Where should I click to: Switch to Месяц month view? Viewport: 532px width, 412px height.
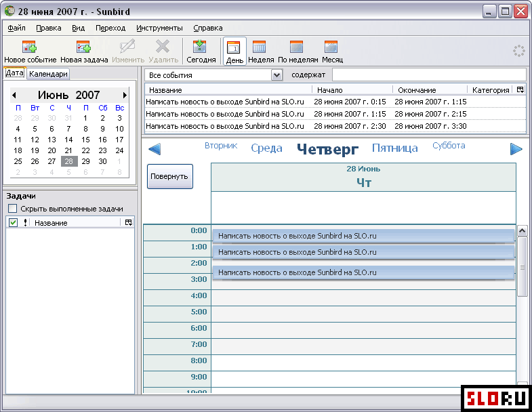(332, 52)
